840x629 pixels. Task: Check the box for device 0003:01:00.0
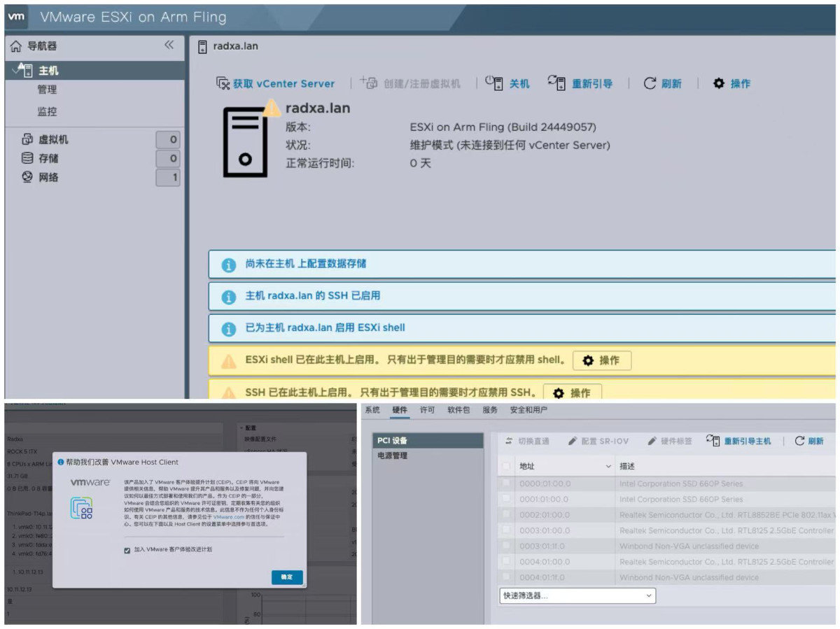(x=507, y=530)
